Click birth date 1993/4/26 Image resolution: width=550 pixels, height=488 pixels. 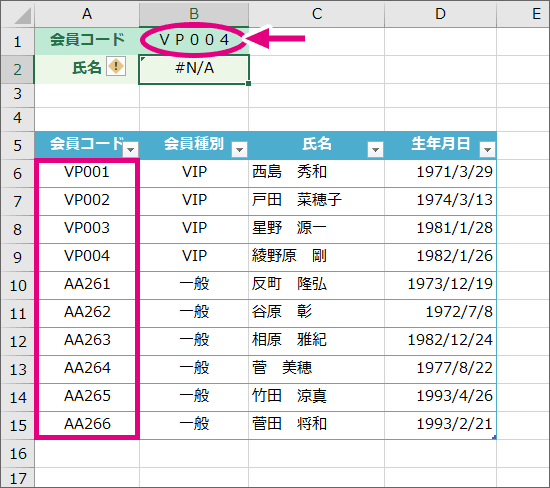tap(455, 396)
